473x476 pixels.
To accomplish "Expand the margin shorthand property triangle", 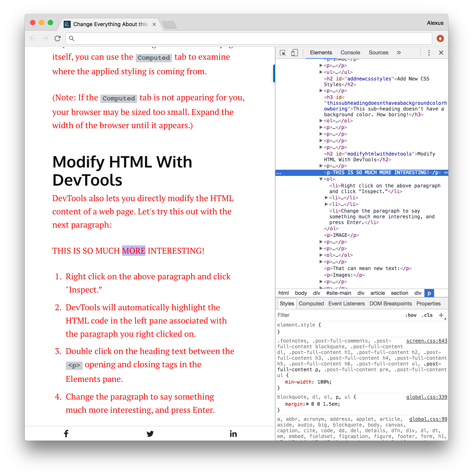I will [x=308, y=404].
